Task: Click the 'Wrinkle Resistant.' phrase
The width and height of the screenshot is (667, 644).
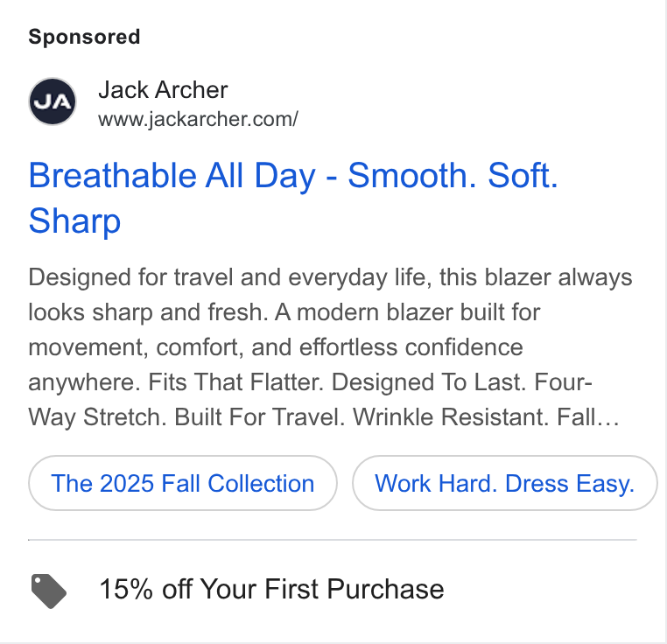Action: [451, 416]
